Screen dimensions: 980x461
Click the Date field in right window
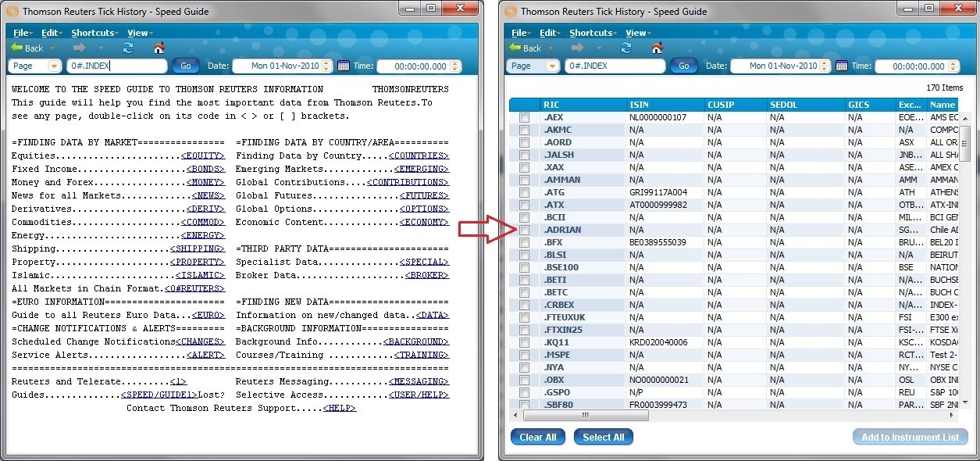780,66
